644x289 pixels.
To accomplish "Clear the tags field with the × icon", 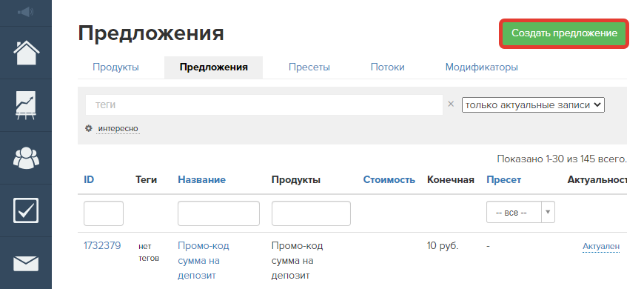I will (451, 104).
